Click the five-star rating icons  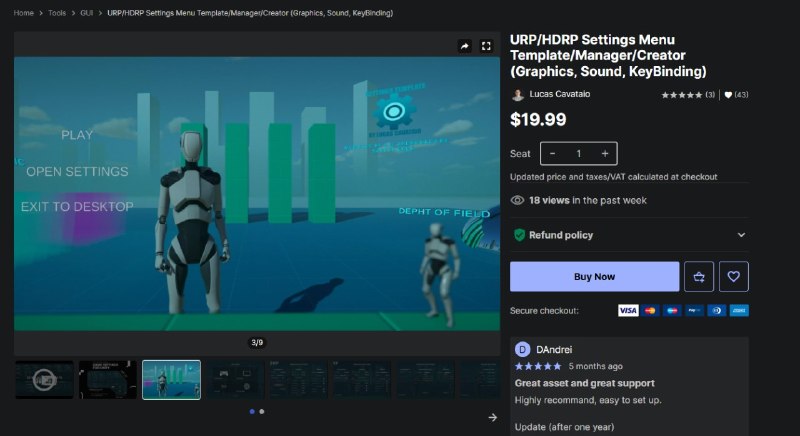click(x=682, y=95)
